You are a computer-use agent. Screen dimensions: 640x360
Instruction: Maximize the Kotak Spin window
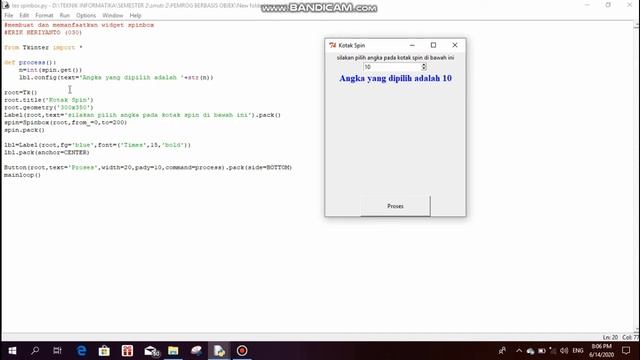point(433,45)
